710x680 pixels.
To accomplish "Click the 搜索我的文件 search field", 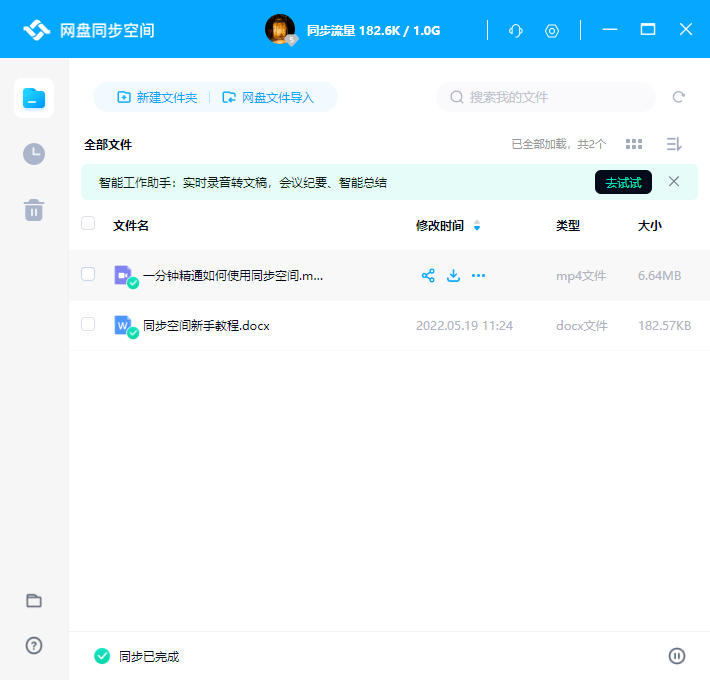I will click(546, 97).
